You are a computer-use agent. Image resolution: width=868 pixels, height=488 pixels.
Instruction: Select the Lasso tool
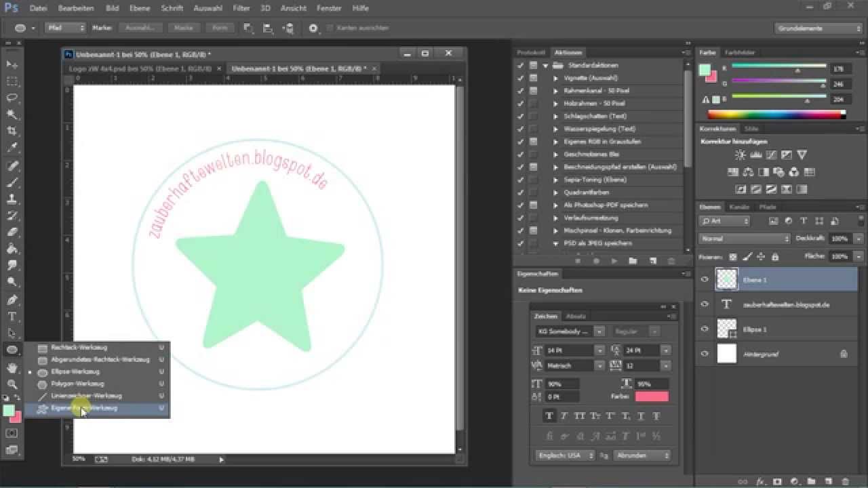pos(12,98)
